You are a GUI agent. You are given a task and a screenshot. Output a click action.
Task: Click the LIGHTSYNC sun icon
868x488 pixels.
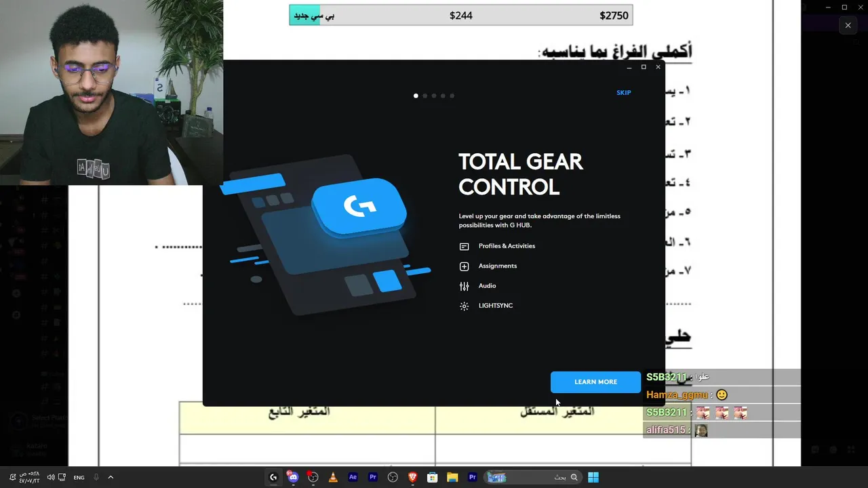pyautogui.click(x=464, y=306)
